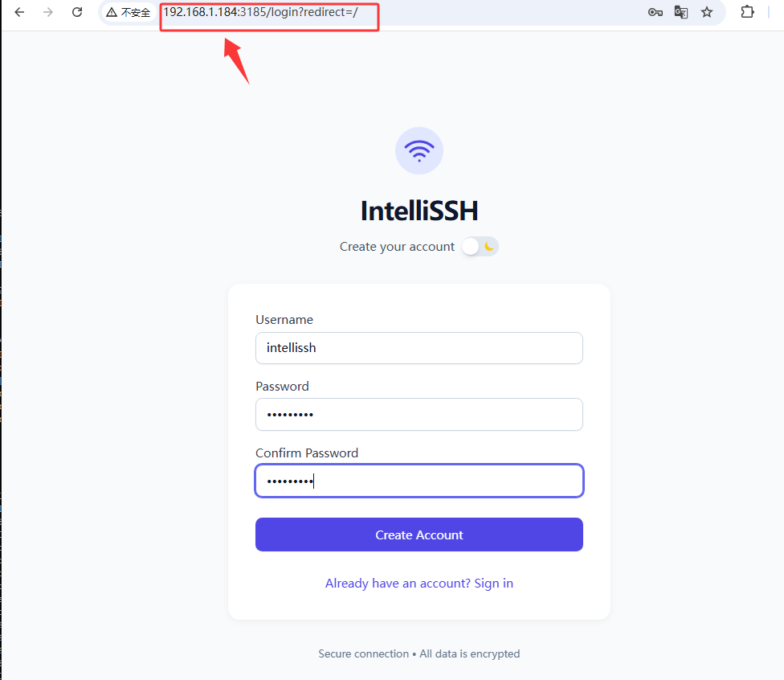Open the browser extensions puzzle icon
The width and height of the screenshot is (784, 680).
coord(747,11)
